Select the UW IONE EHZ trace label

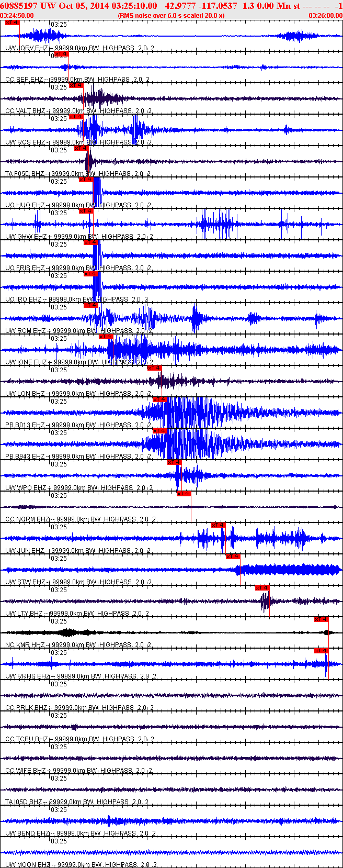coord(79,362)
